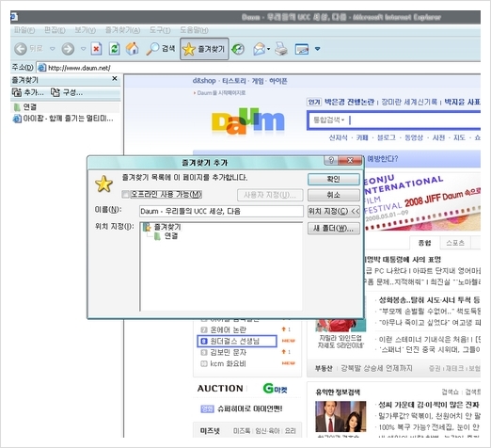Screen dimensions: 491x448
Task: Open the d&shop link
Action: coord(204,81)
